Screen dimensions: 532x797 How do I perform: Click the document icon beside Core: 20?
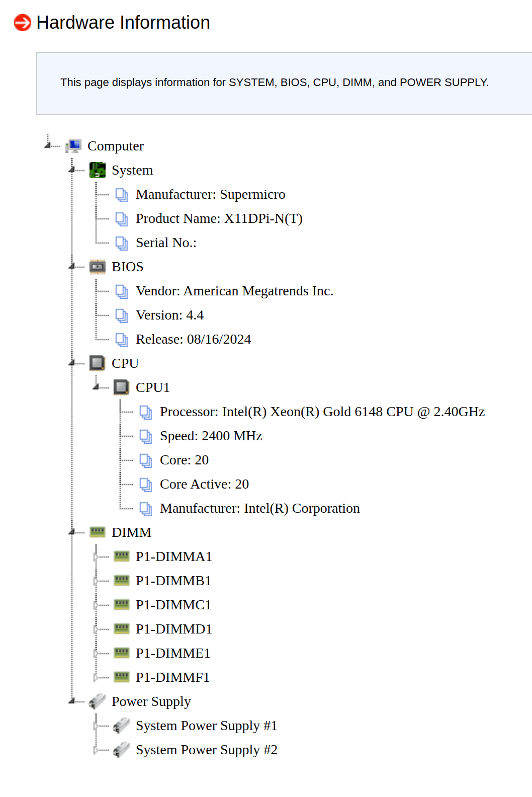coord(146,460)
